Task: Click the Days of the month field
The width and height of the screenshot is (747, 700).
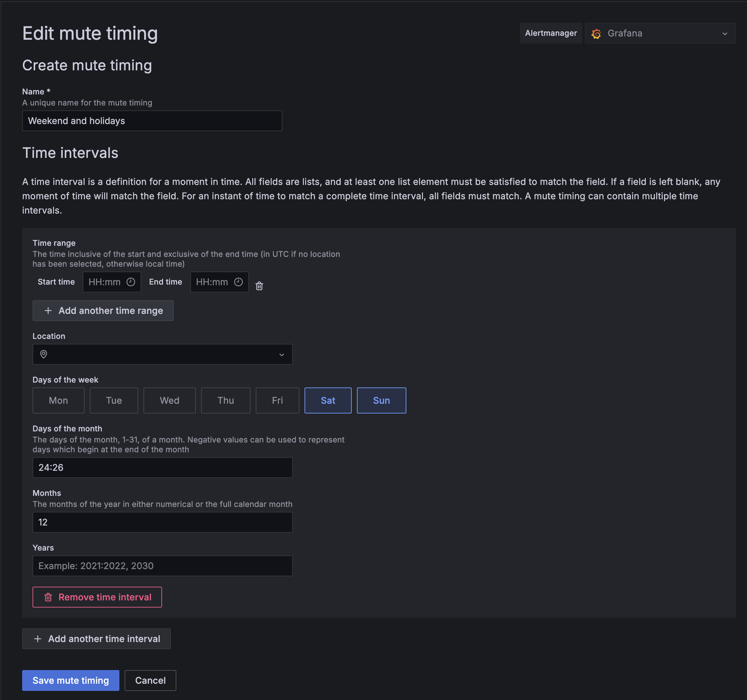Action: click(162, 467)
